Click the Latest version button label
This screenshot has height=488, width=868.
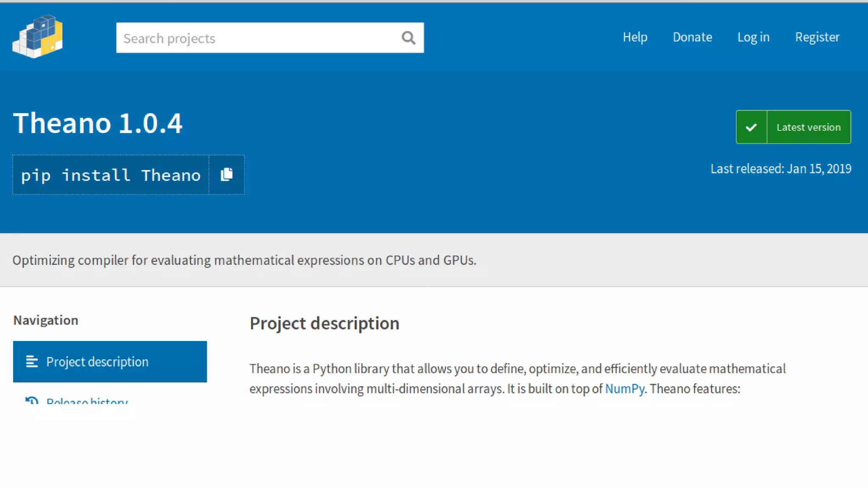pos(808,127)
